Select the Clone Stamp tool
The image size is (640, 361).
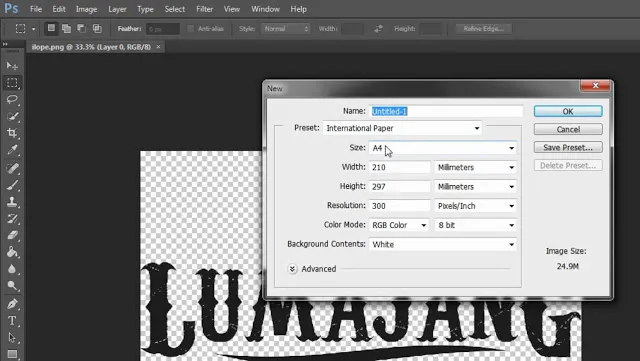(x=12, y=202)
